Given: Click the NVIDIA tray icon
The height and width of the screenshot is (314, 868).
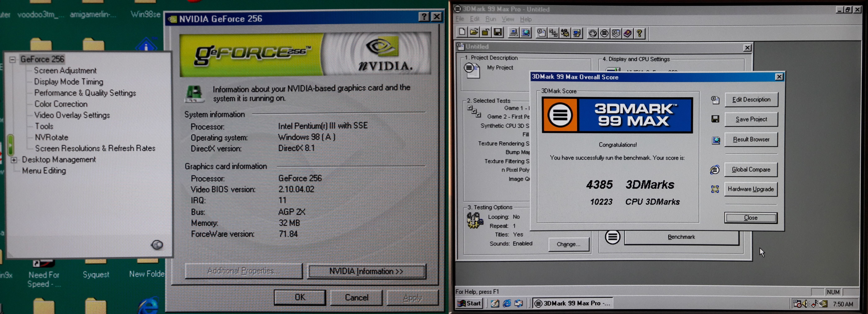Looking at the screenshot, I should pyautogui.click(x=823, y=304).
